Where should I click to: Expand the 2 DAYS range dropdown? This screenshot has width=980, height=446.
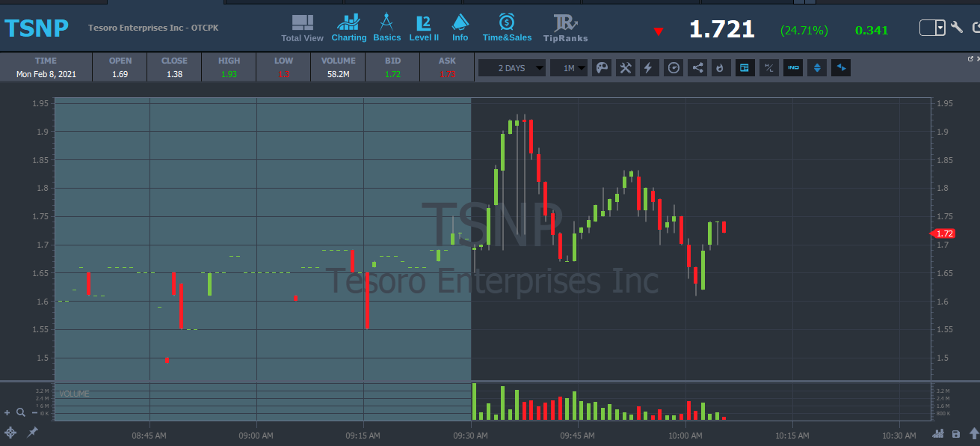point(512,68)
